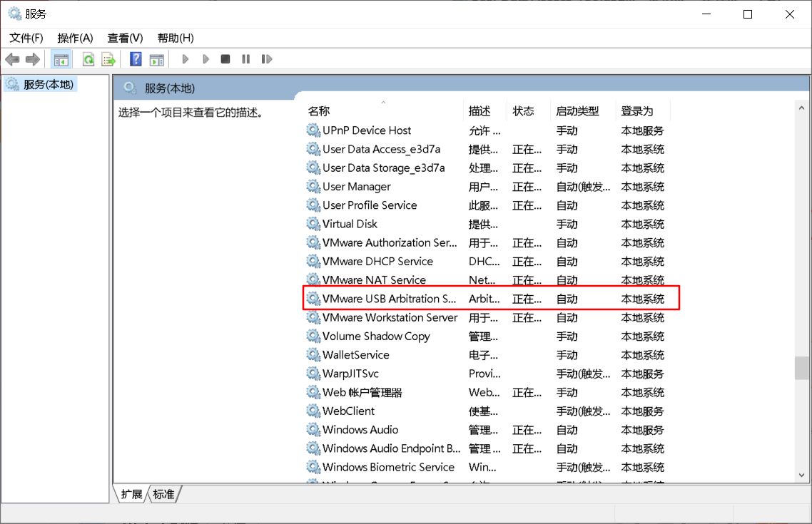Sort by the 状态 column header
Image resolution: width=812 pixels, height=524 pixels.
tap(528, 111)
